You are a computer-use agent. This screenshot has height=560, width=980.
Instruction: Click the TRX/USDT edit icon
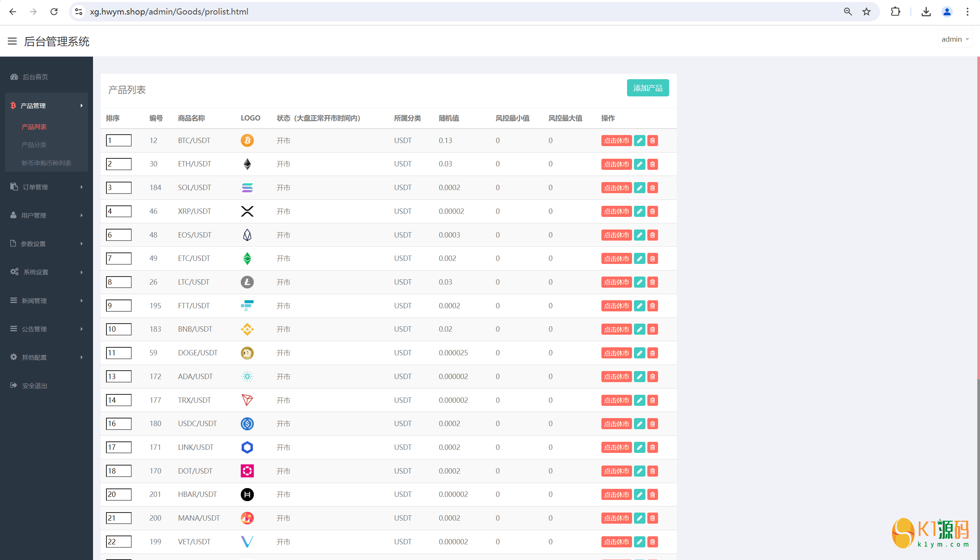pyautogui.click(x=639, y=400)
